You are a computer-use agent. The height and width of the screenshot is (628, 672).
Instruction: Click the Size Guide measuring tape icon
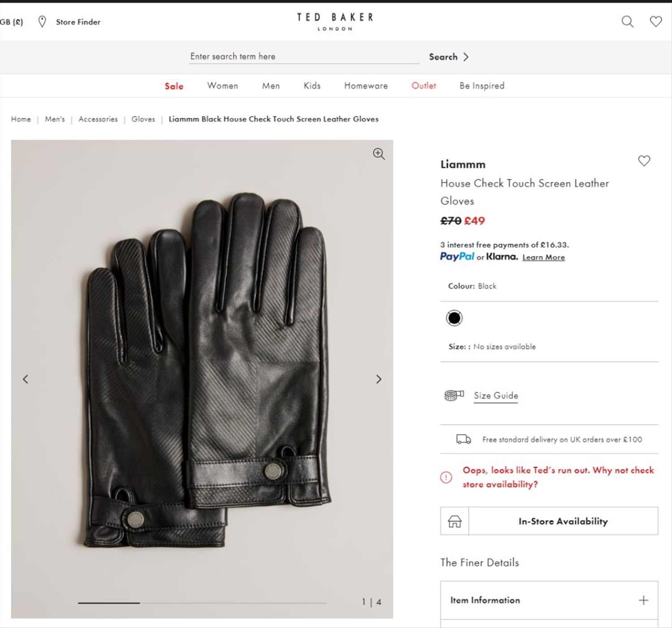(x=454, y=395)
